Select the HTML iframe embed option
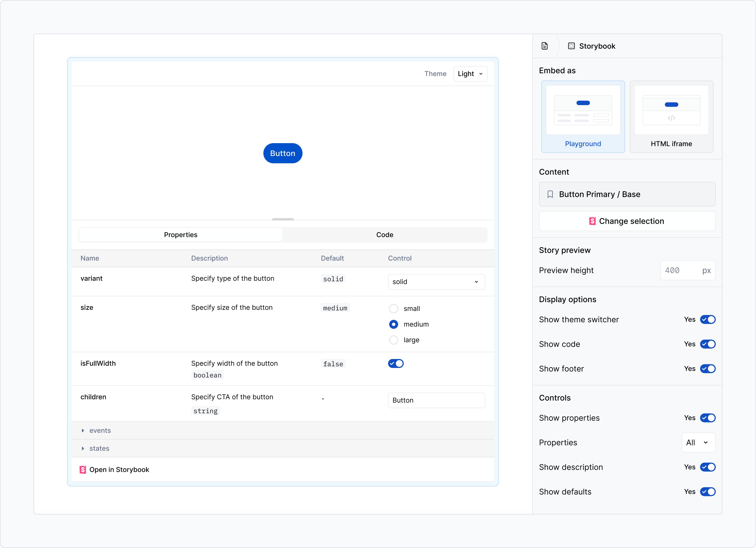 tap(671, 117)
